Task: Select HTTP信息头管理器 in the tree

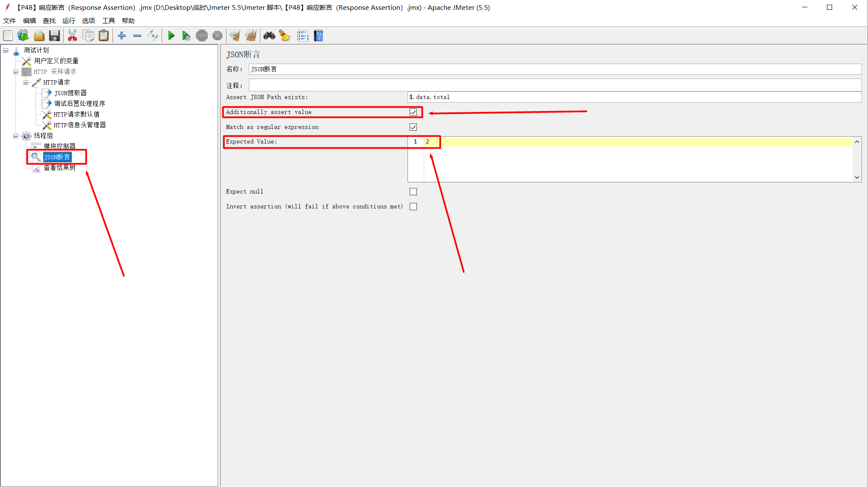Action: point(80,125)
